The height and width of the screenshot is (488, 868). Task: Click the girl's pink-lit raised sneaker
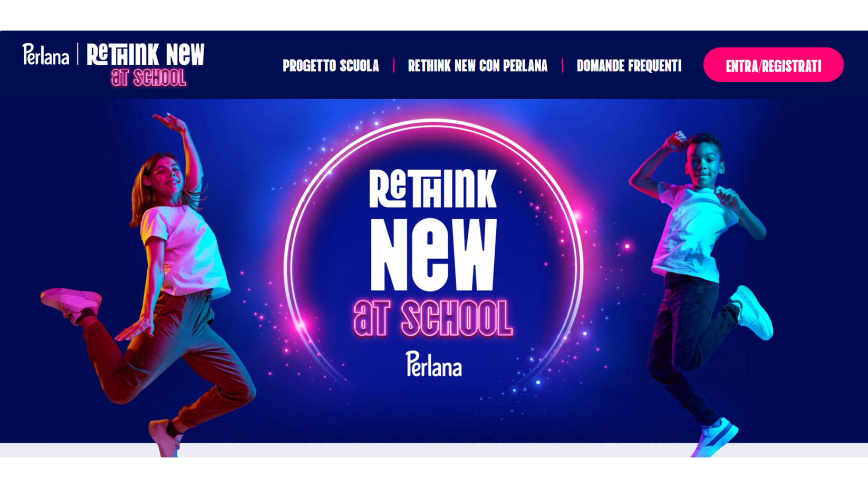71,303
